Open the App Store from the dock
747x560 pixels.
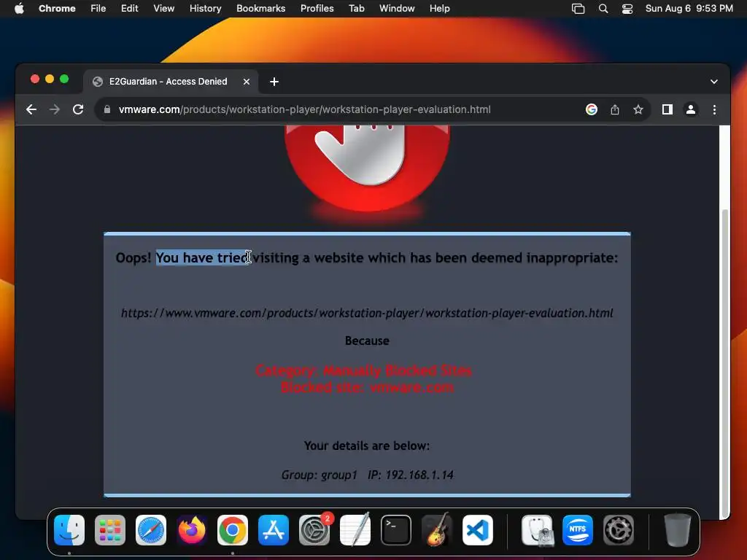coord(274,530)
